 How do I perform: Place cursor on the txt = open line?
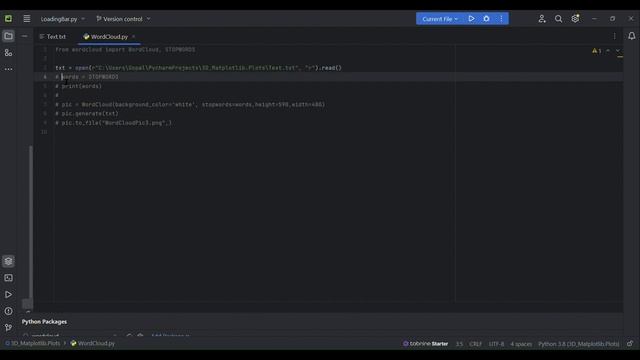coord(198,68)
